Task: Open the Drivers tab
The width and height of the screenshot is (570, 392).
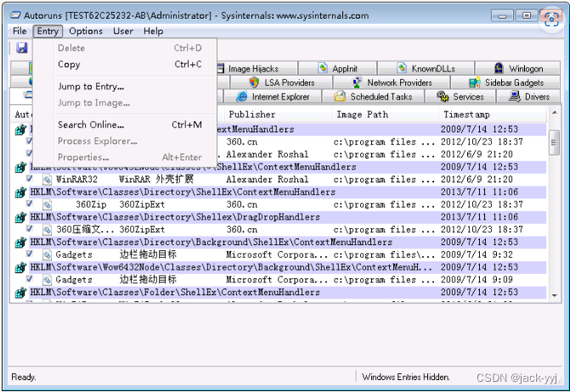Action: point(528,97)
